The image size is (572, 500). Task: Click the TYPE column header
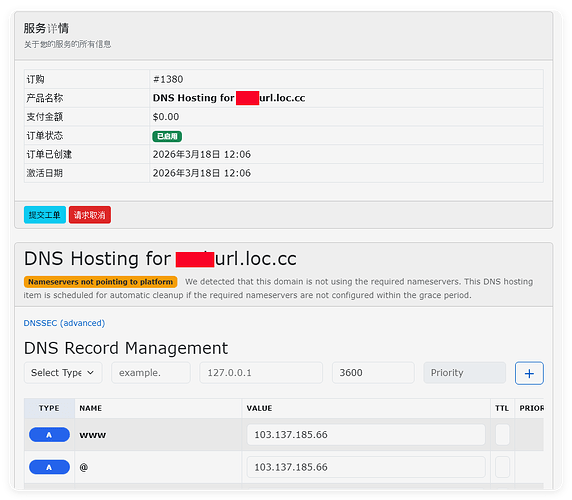coord(49,408)
